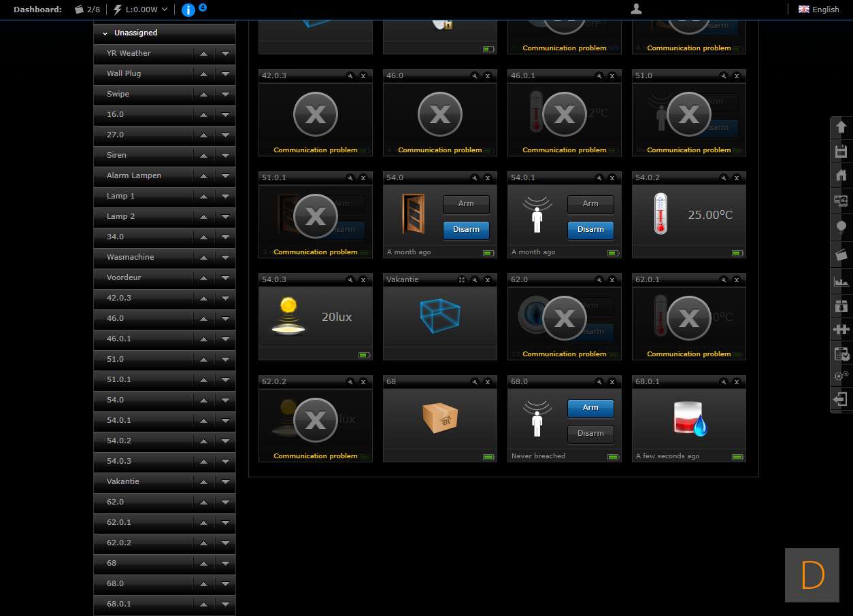Click the thermometer icon on the 54.0.2 card
Screen dimensions: 853x616
pos(660,214)
